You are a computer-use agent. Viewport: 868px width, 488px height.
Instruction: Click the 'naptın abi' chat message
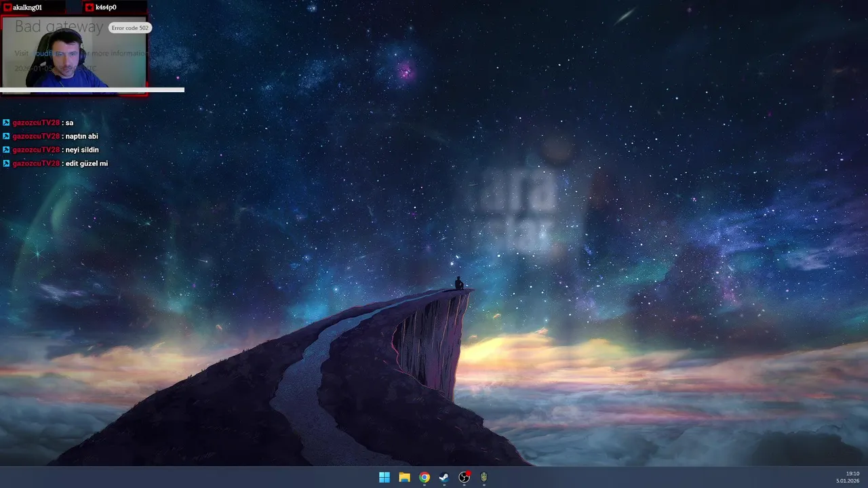81,136
